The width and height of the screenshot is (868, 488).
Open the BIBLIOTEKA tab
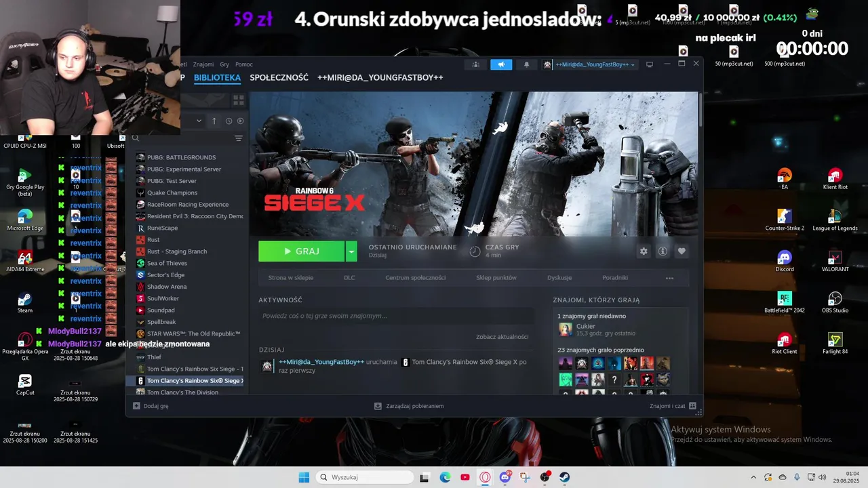coord(217,78)
